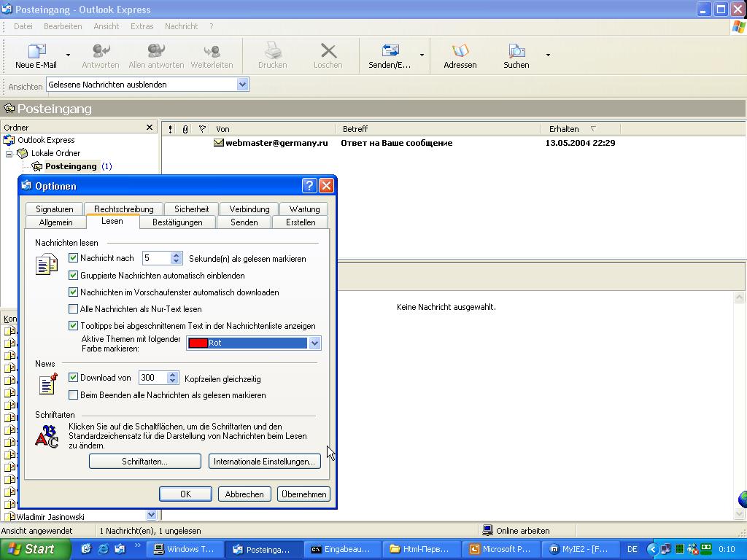Click the Lokale Ordner folder icon

pos(23,153)
